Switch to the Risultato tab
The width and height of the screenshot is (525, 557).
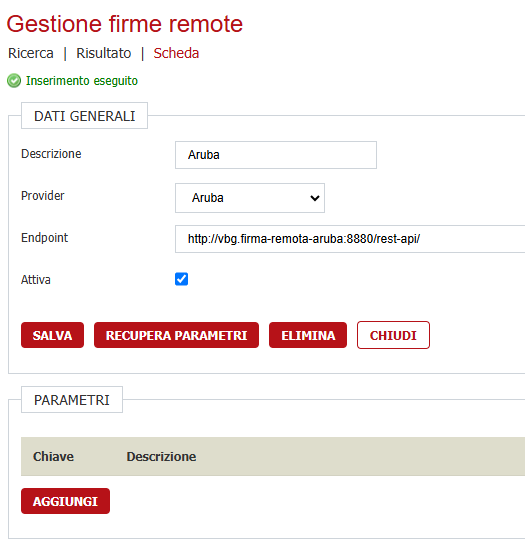(x=104, y=53)
